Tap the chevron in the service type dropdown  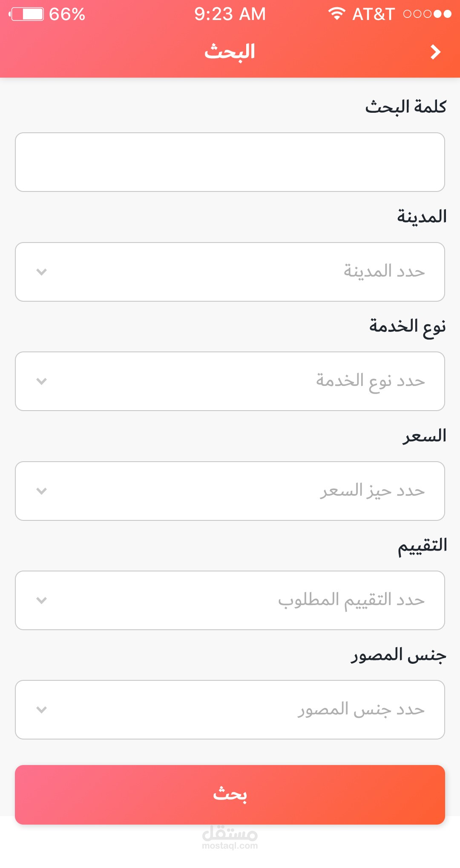(x=41, y=381)
